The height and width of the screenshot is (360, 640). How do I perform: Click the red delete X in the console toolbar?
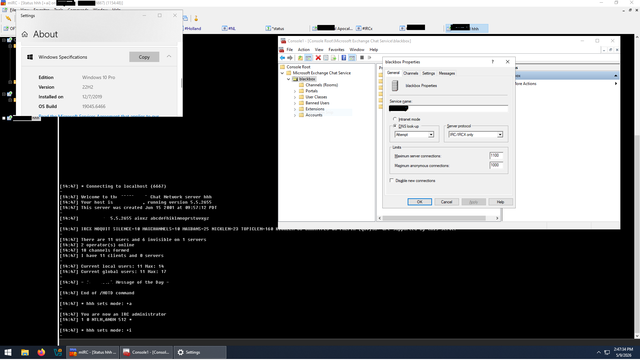click(318, 58)
